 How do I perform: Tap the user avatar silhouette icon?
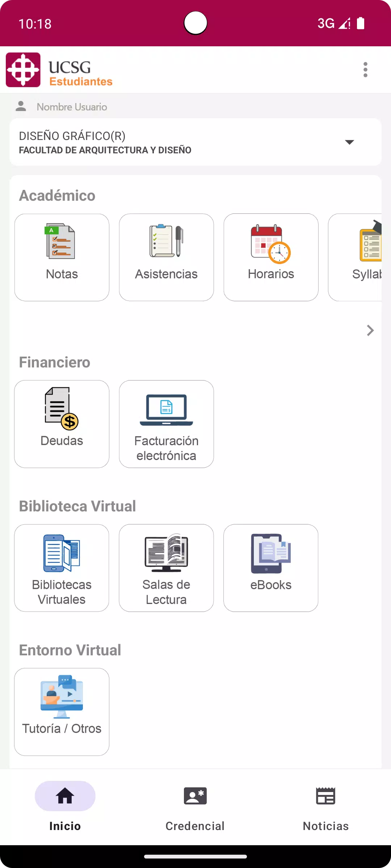(x=21, y=106)
